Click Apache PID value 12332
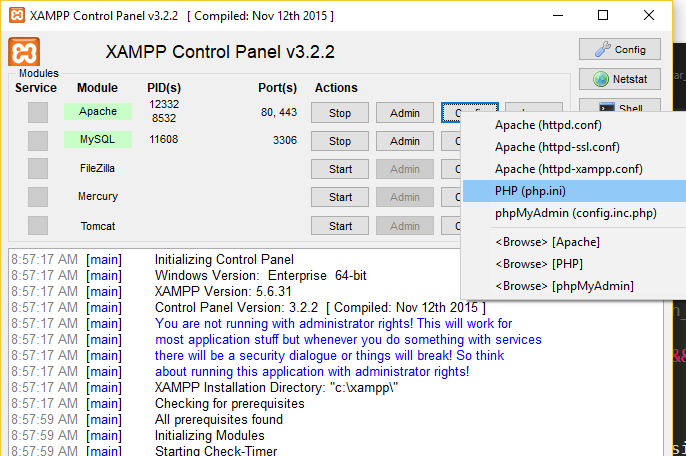The height and width of the screenshot is (456, 686). [164, 104]
